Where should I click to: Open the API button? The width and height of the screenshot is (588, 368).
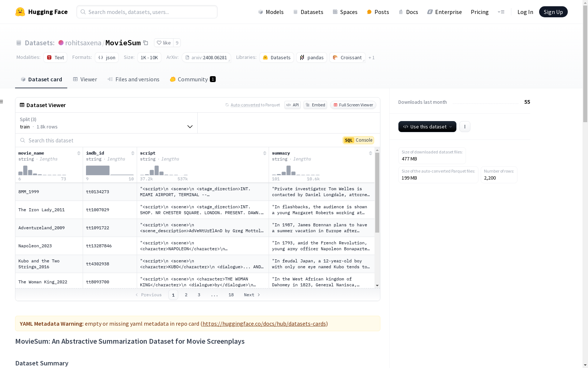pos(293,105)
